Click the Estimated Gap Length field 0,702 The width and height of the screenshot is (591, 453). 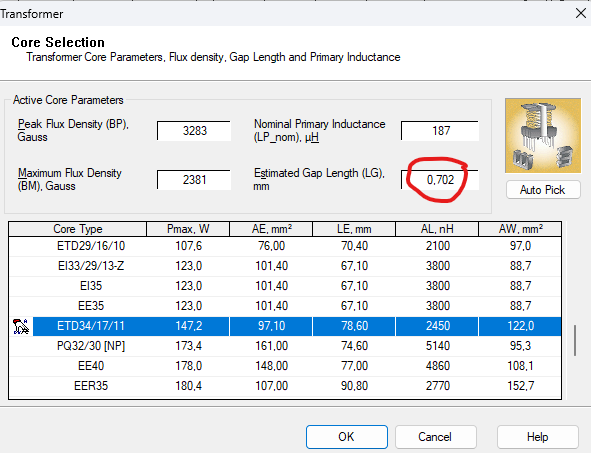(x=440, y=180)
